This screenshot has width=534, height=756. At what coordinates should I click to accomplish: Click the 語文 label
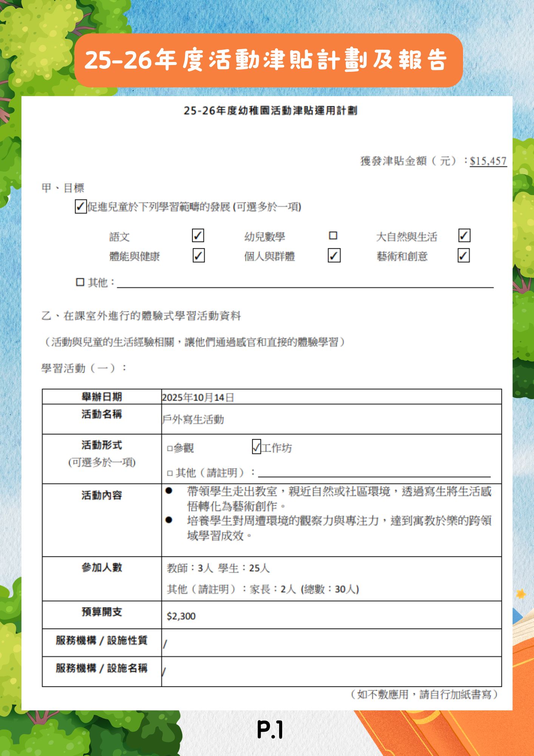(119, 237)
